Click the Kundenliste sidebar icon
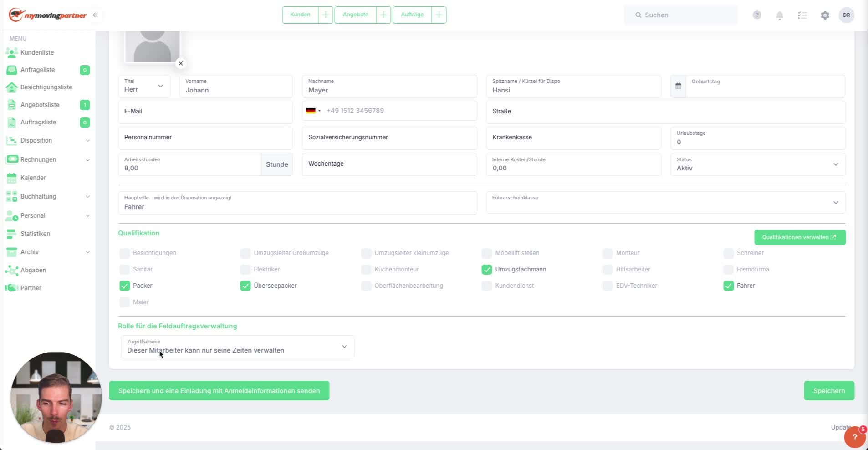 point(11,52)
